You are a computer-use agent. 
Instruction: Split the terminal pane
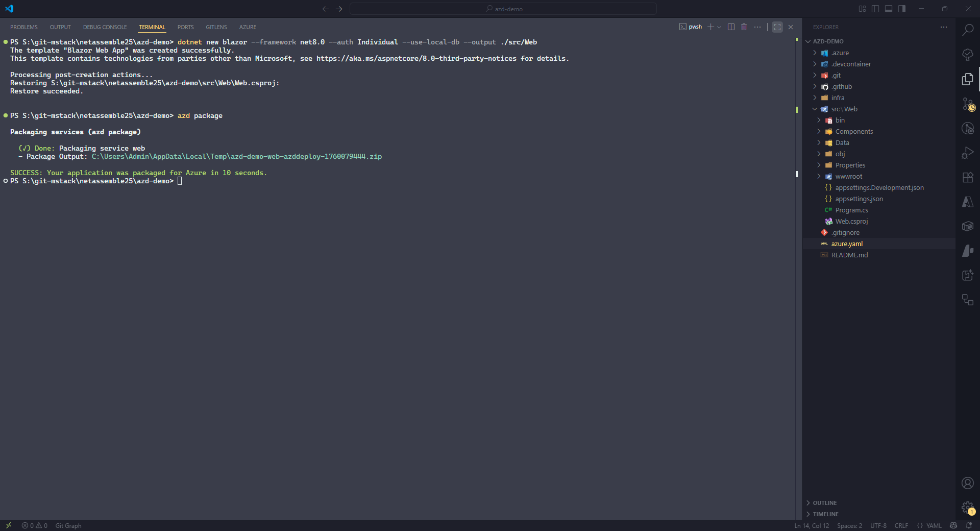coord(730,27)
